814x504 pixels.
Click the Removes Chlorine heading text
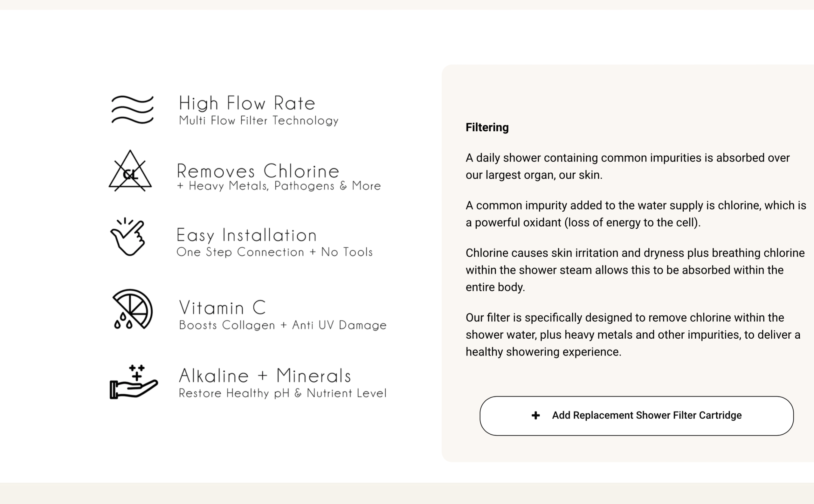(x=258, y=171)
